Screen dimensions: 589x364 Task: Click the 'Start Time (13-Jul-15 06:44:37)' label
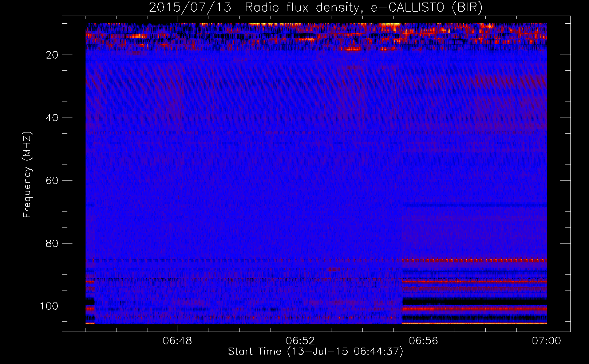[x=316, y=352]
